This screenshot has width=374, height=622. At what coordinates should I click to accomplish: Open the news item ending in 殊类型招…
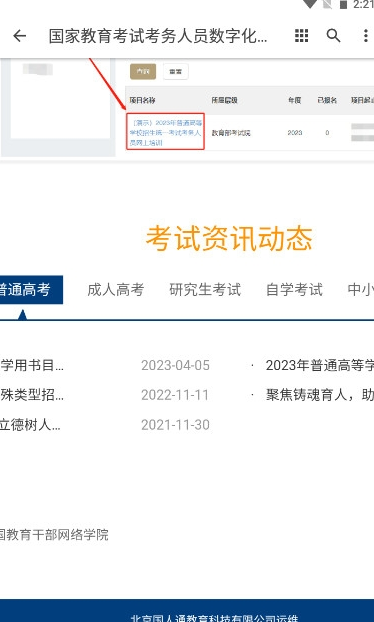click(x=32, y=395)
